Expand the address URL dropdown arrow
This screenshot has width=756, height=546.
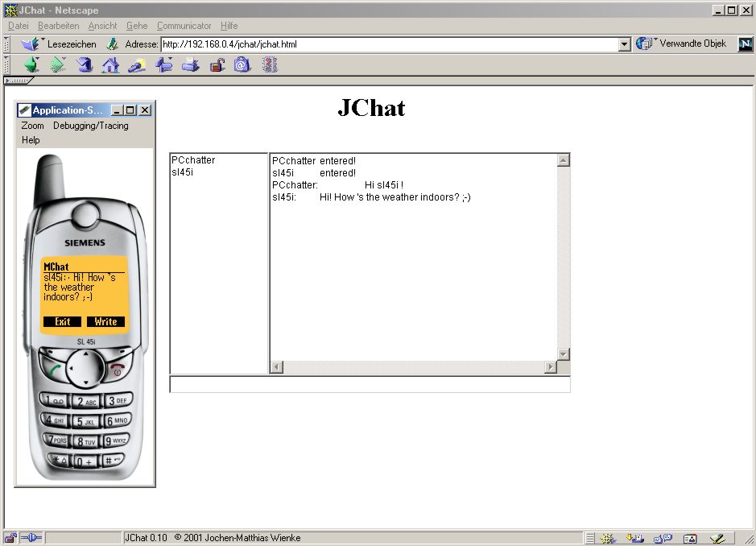tap(625, 44)
